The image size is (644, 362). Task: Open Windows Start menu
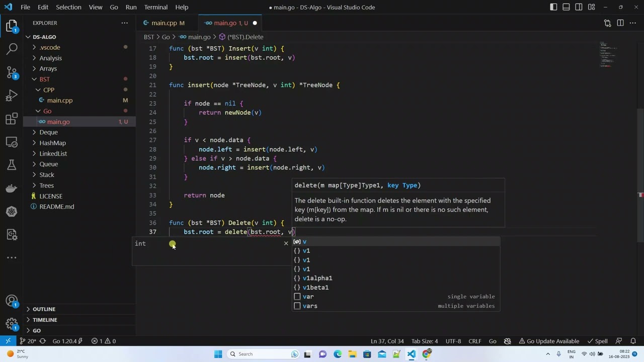[218, 354]
